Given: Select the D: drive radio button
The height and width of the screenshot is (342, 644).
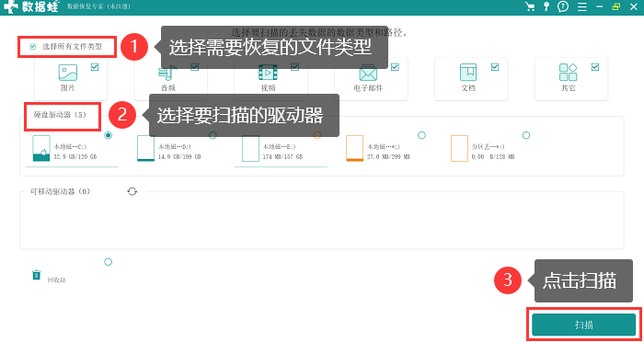Looking at the screenshot, I should 213,135.
